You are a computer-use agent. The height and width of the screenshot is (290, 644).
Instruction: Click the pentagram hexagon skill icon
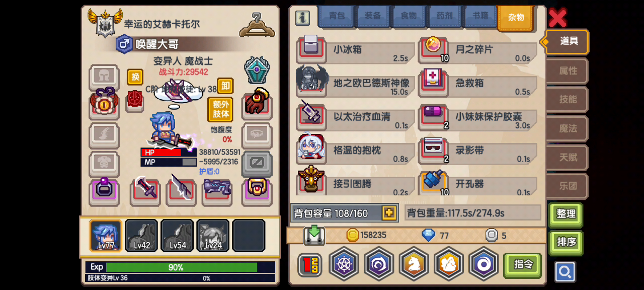click(x=344, y=263)
